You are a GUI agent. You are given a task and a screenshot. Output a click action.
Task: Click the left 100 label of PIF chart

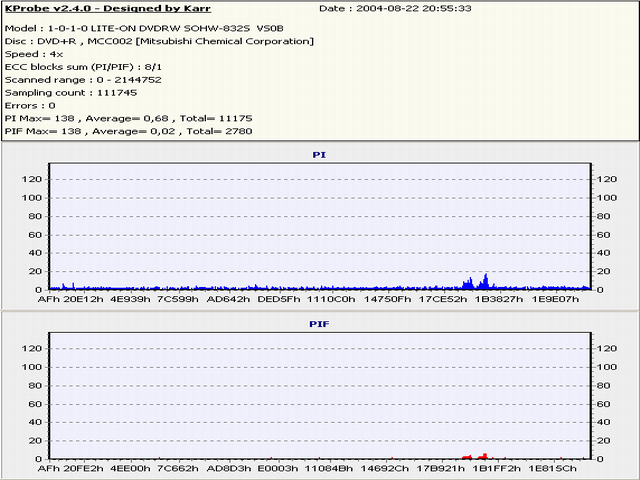pos(32,367)
